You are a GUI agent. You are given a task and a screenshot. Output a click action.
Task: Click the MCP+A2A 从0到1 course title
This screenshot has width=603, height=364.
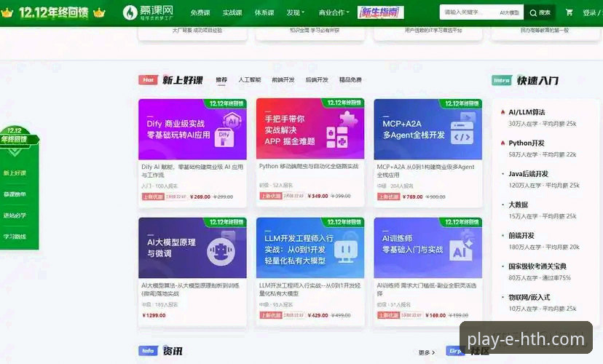point(425,170)
